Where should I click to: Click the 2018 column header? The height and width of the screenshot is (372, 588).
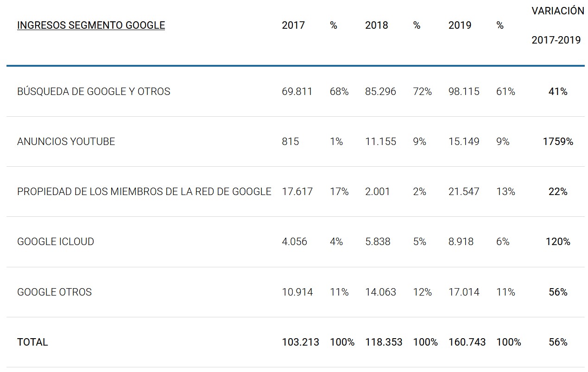point(377,25)
